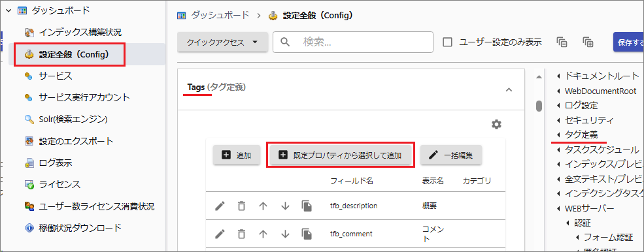
Task: Click 既定プロパティから選択して追加 button
Action: (340, 155)
